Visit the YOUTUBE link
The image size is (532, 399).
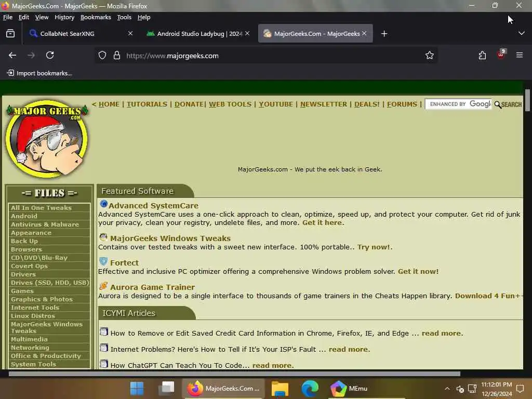[x=276, y=104]
